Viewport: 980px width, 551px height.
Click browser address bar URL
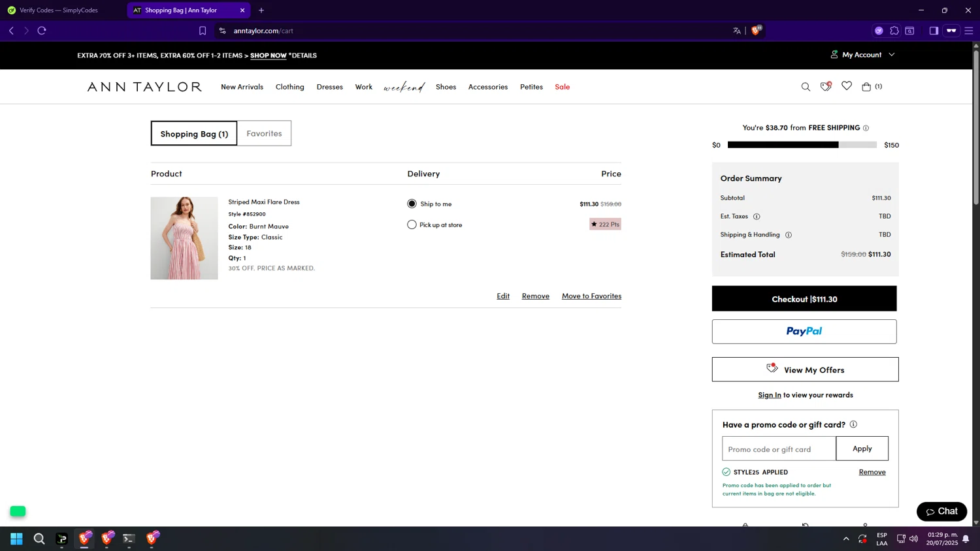[x=263, y=31]
